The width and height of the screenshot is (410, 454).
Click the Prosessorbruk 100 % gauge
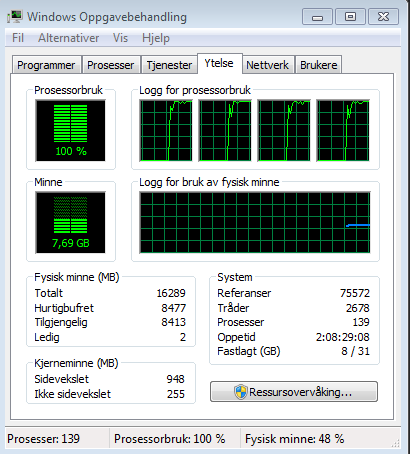click(70, 131)
